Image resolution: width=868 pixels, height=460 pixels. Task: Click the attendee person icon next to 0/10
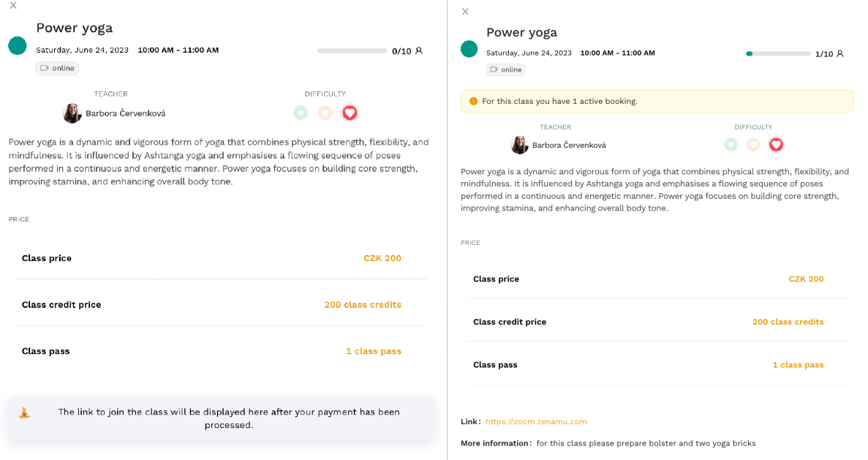click(419, 51)
